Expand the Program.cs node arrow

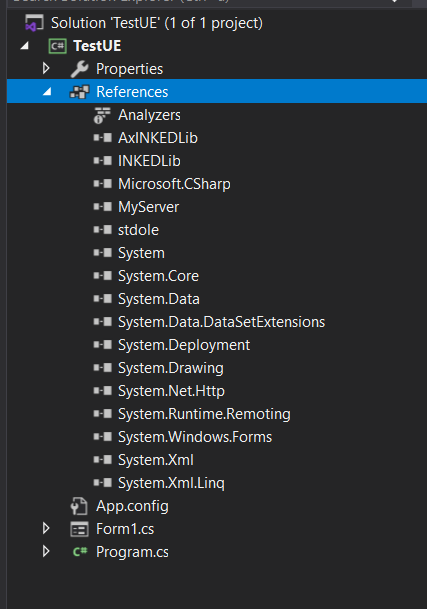coord(46,552)
